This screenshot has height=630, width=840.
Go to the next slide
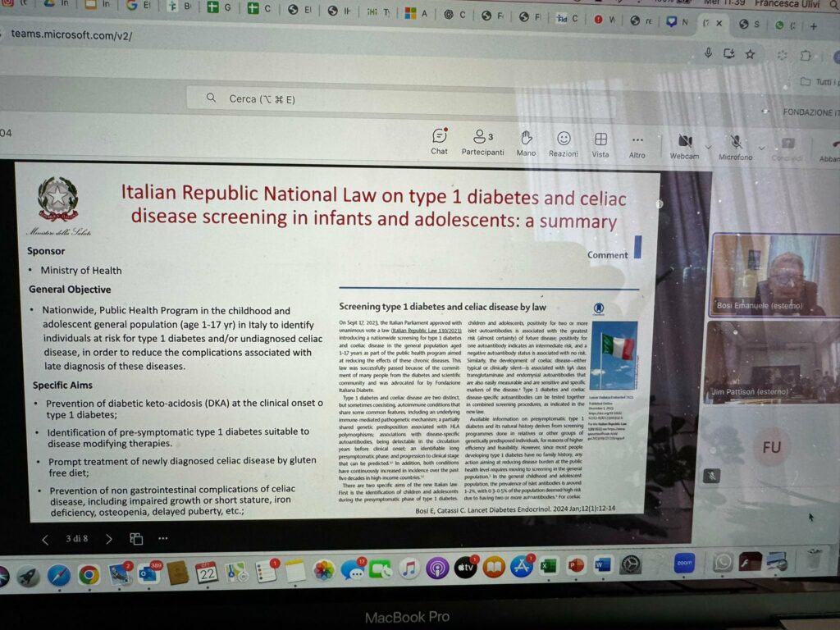(x=108, y=539)
